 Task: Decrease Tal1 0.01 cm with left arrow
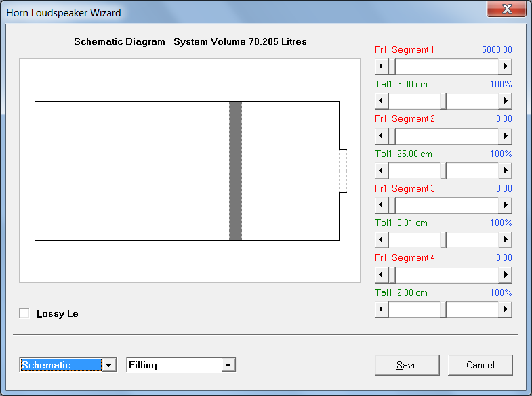click(382, 240)
